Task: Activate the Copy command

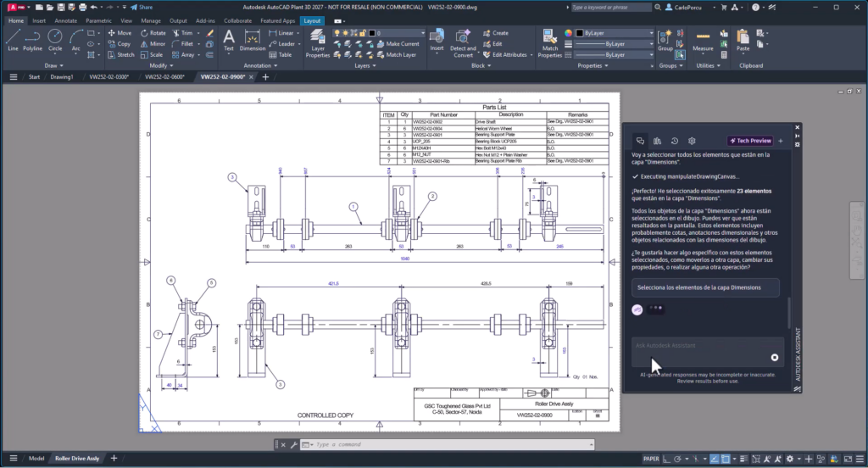Action: click(x=119, y=44)
